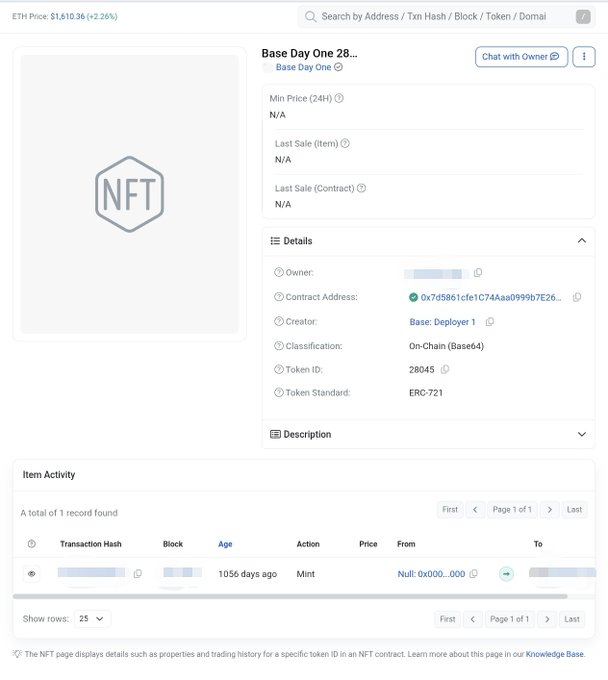
Task: Click the green verified contract badge
Action: click(x=413, y=298)
